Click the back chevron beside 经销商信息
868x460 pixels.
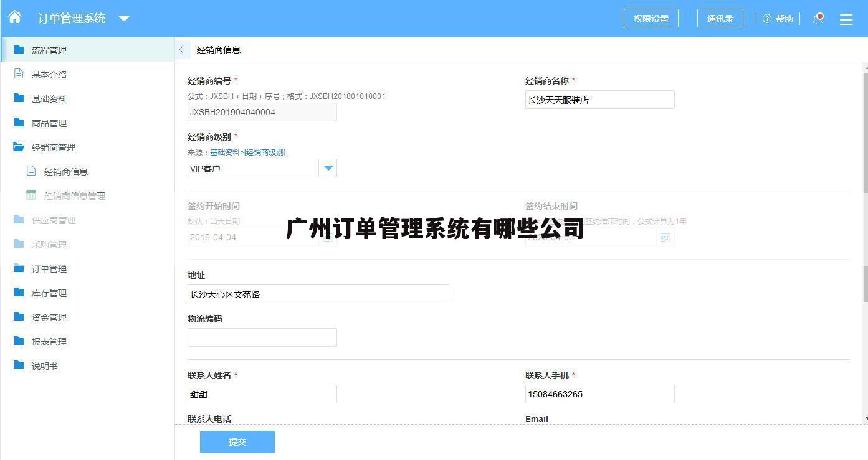click(x=181, y=50)
